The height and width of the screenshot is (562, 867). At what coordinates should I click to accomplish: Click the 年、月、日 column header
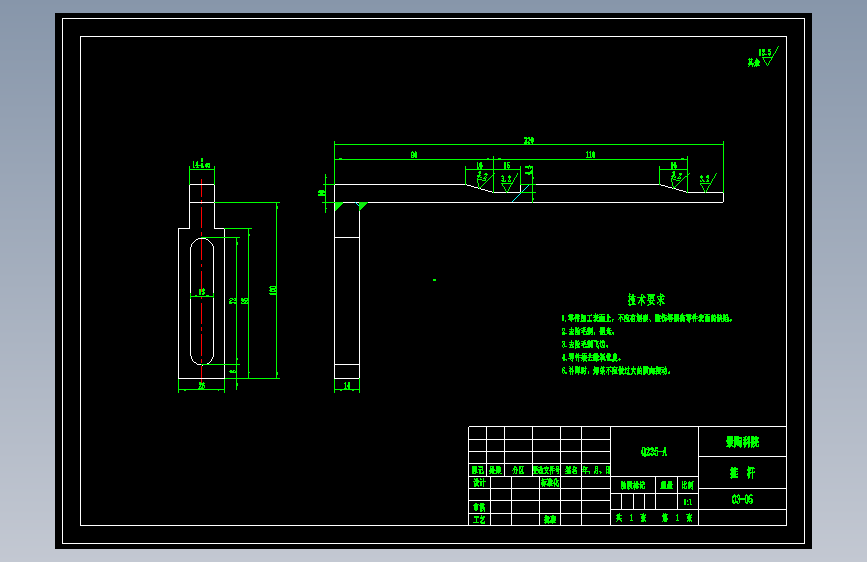596,470
